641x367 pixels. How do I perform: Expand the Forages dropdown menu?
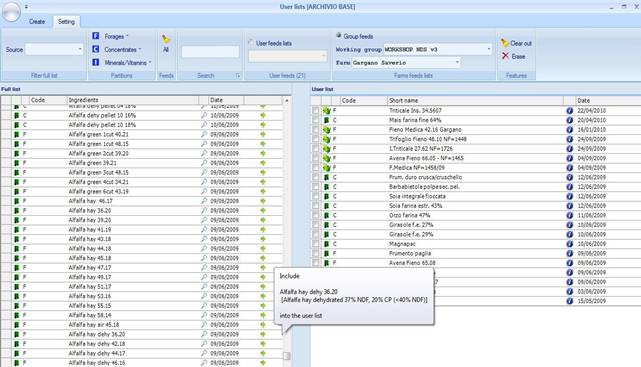[127, 36]
